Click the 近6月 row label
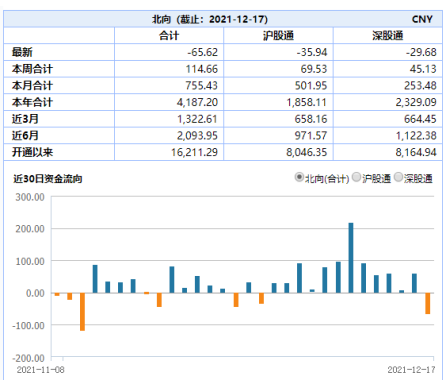 click(25, 135)
